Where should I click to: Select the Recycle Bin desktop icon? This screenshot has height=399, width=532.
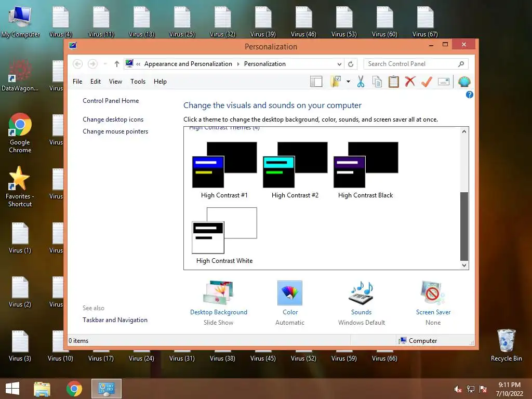pyautogui.click(x=506, y=345)
